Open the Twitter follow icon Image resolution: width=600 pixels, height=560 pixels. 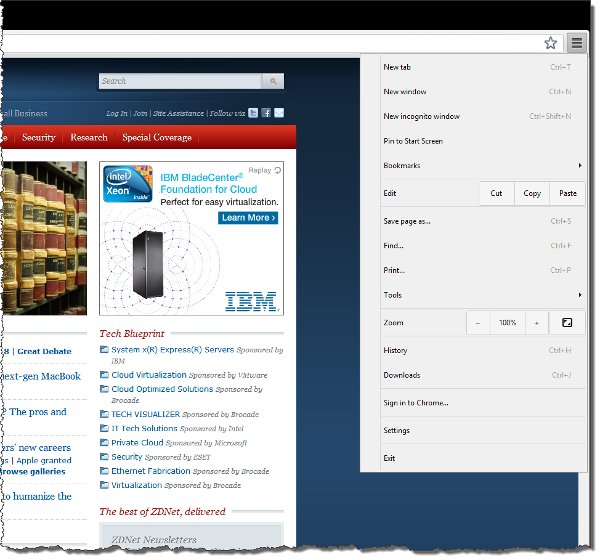pos(254,113)
